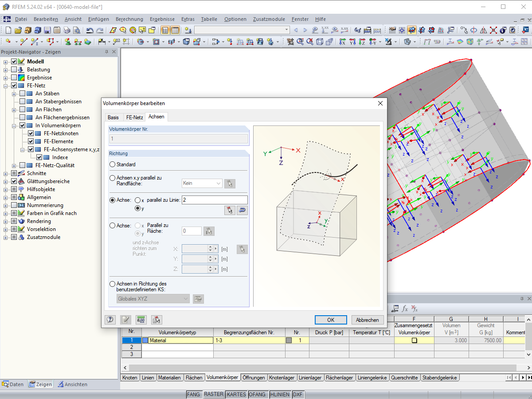532x399 pixels.
Task: Click the Save icon in main toolbar
Action: [47, 30]
